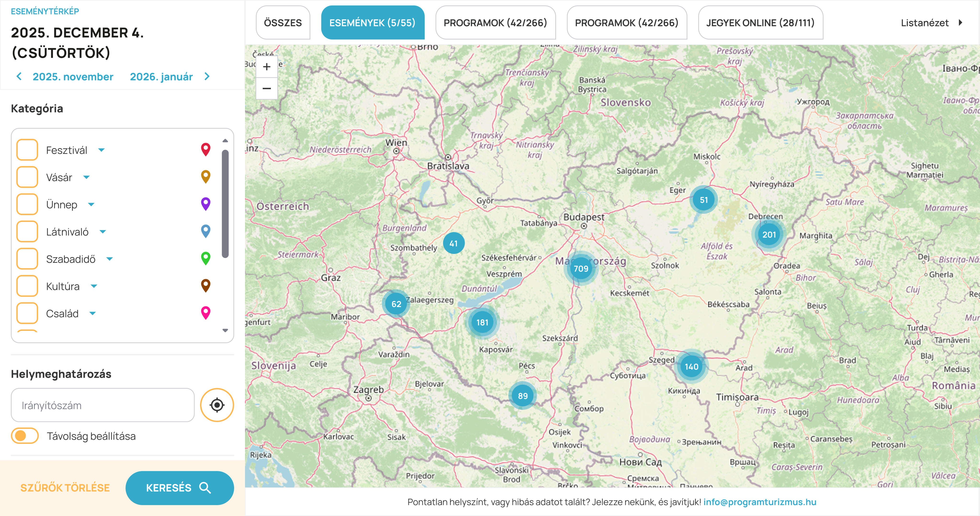Click the brown Kultúra map pin icon
Image resolution: width=980 pixels, height=516 pixels.
(x=206, y=286)
